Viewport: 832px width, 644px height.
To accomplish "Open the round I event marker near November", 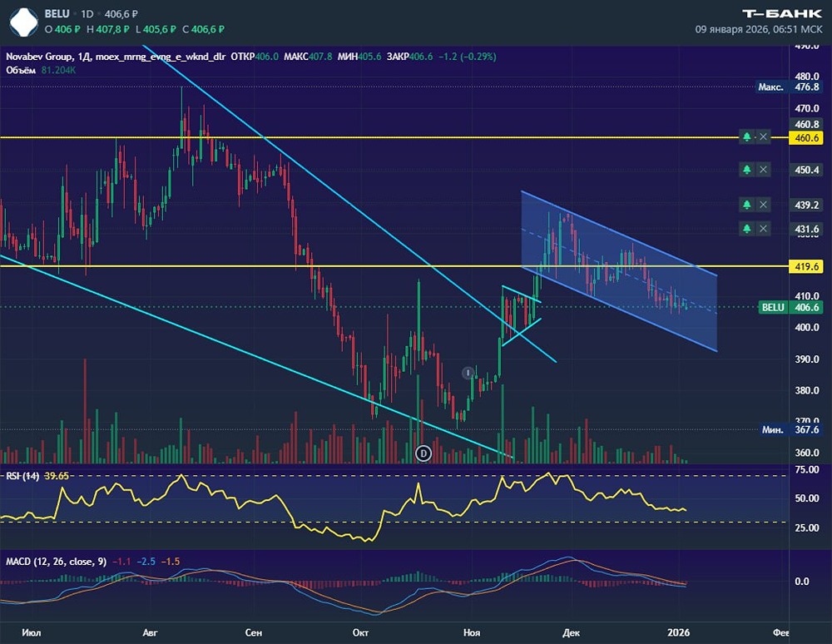I will pos(468,373).
